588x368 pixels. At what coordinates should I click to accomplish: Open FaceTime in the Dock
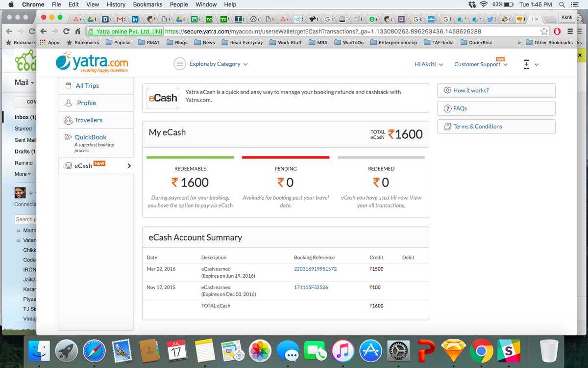click(315, 351)
